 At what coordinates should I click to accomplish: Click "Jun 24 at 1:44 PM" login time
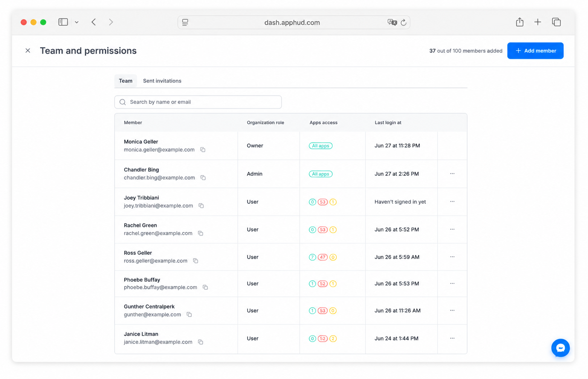pos(396,338)
